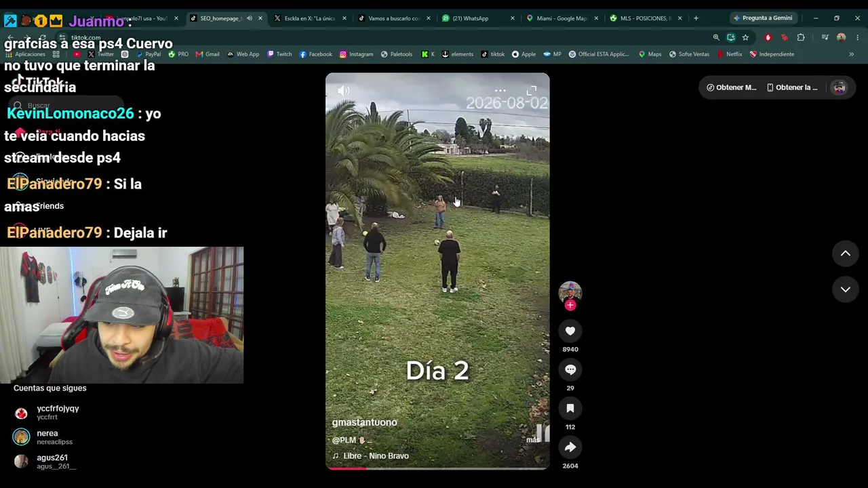The image size is (868, 488).
Task: Open the Extensions puzzle icon
Action: (x=801, y=37)
